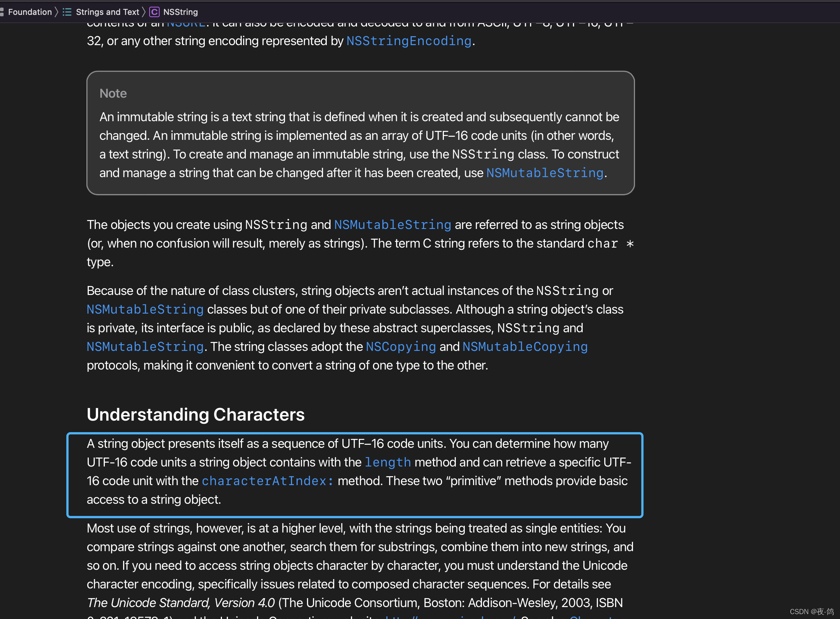The width and height of the screenshot is (840, 619).
Task: Open the characterAtIndex: method link
Action: (268, 481)
